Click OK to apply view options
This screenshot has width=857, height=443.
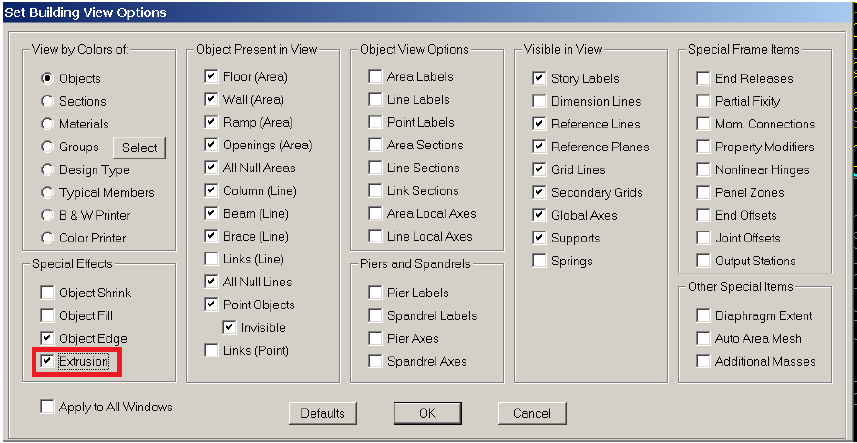click(427, 413)
